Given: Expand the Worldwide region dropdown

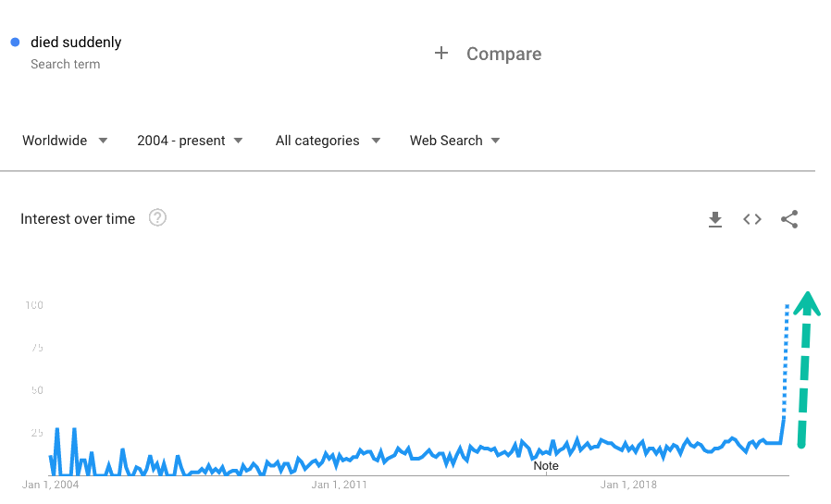Looking at the screenshot, I should click(65, 141).
